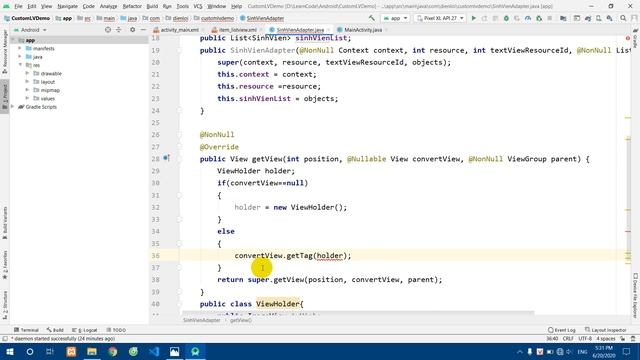The width and height of the screenshot is (640, 360).
Task: Click Select Opened File target icon
Action: 108,30
